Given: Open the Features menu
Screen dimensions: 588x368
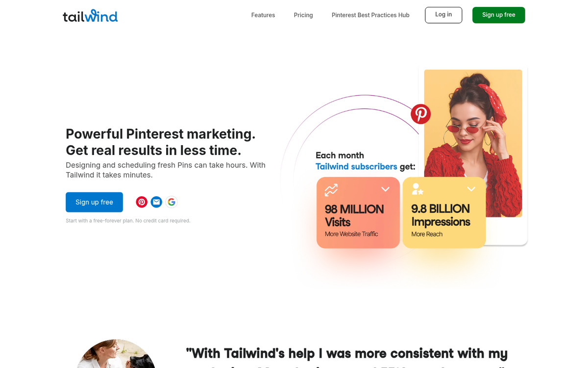Looking at the screenshot, I should [263, 15].
